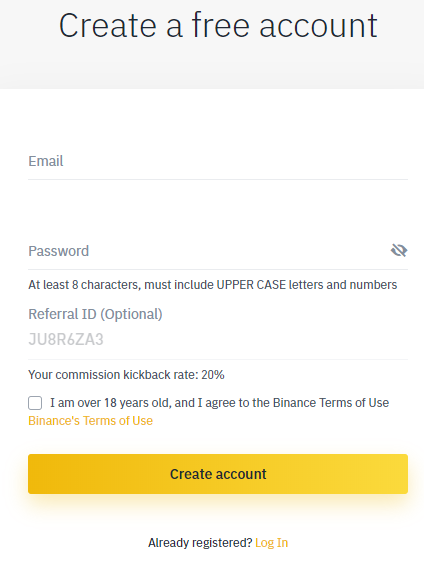Click the Referral ID (Optional) label

tap(95, 314)
